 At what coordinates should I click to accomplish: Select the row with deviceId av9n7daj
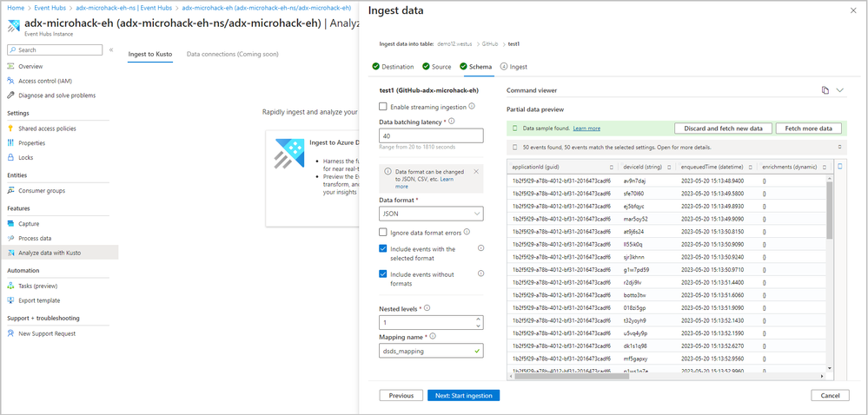click(x=666, y=181)
